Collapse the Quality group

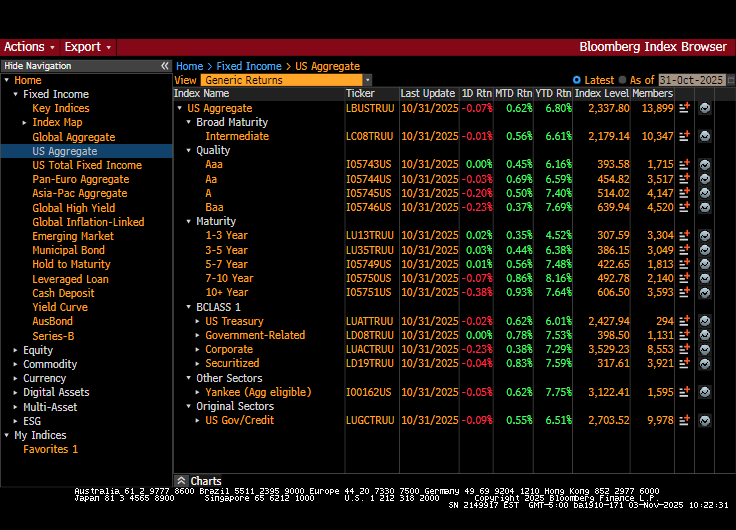[x=189, y=151]
